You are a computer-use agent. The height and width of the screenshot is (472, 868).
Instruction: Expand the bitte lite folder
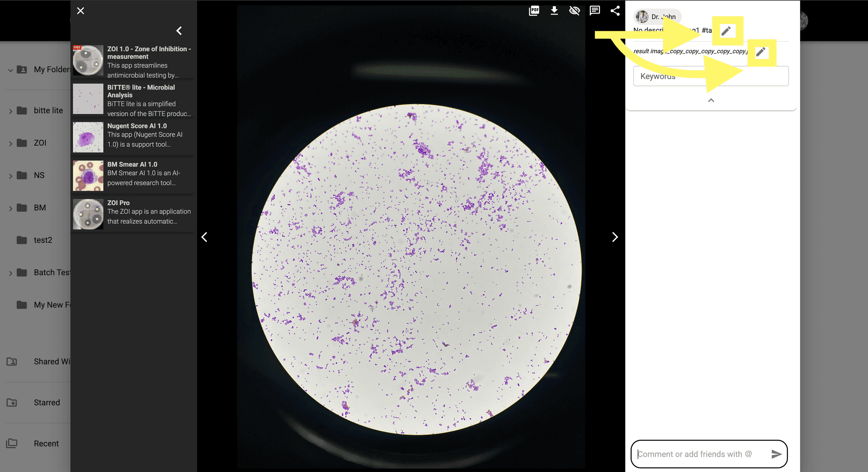pyautogui.click(x=10, y=111)
